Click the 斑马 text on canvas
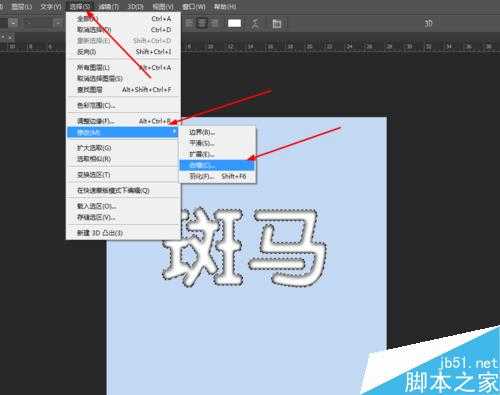 [244, 247]
